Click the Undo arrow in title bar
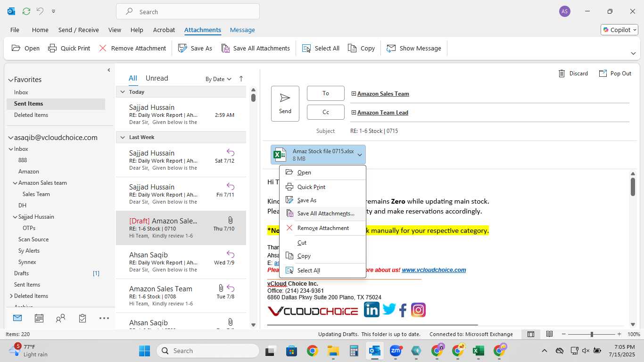The height and width of the screenshot is (362, 644). [40, 11]
